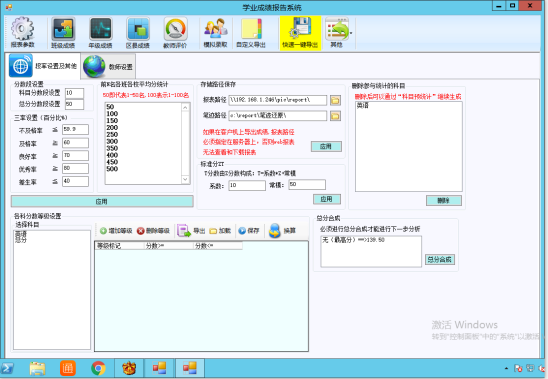Select 300 in the top-N list
This screenshot has height=379, width=548.
[112, 141]
